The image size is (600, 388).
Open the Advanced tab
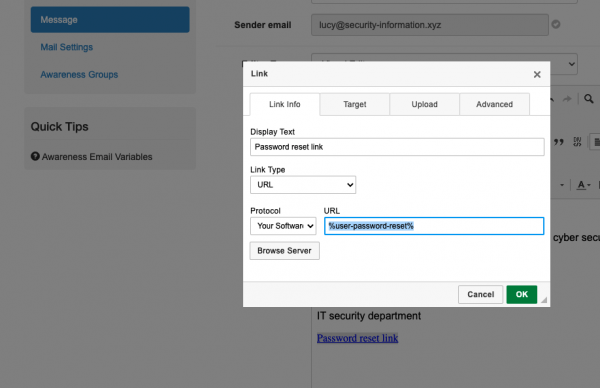[x=494, y=104]
